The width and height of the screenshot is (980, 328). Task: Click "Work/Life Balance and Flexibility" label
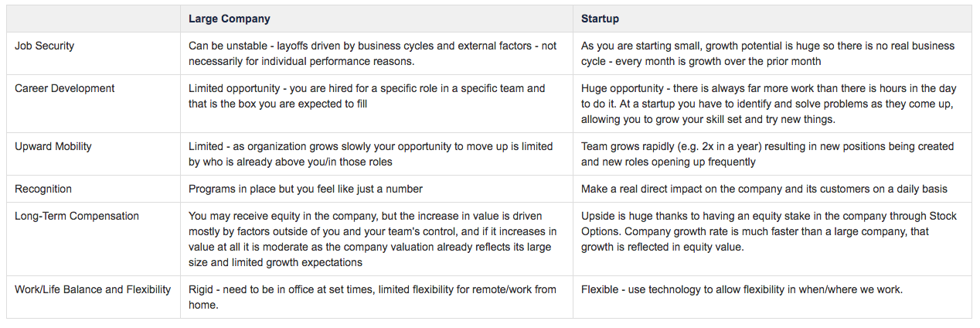click(x=93, y=289)
